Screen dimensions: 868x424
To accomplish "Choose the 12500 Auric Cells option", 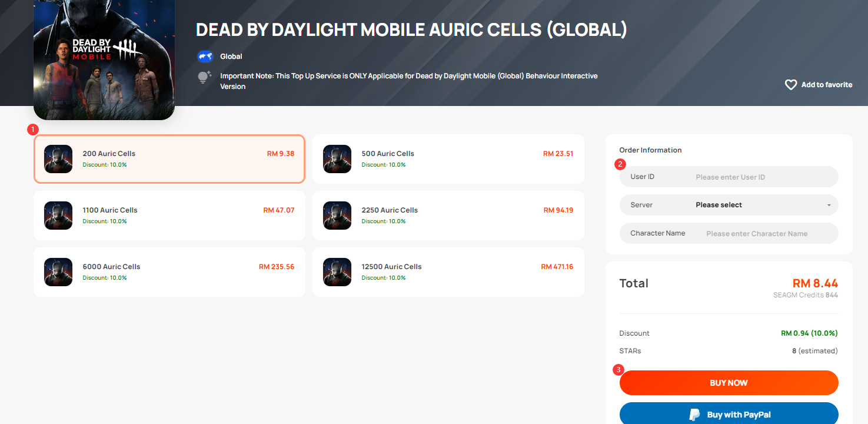I will [x=448, y=272].
